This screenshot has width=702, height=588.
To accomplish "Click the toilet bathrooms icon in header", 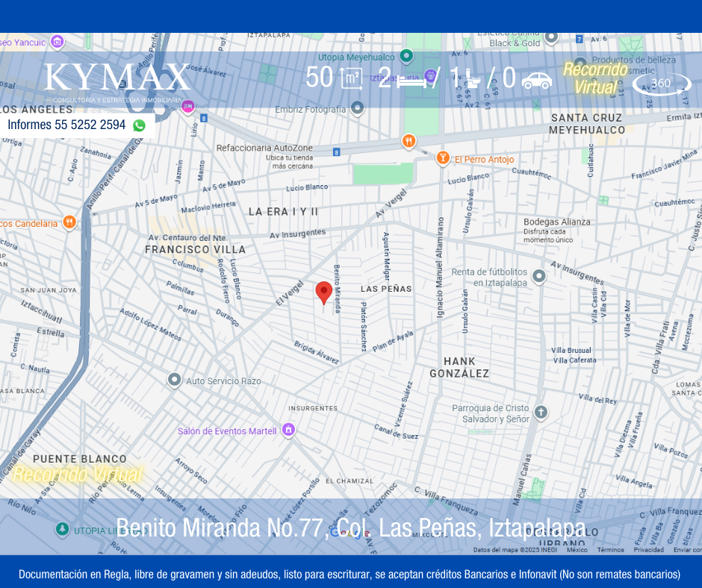I will coord(473,79).
